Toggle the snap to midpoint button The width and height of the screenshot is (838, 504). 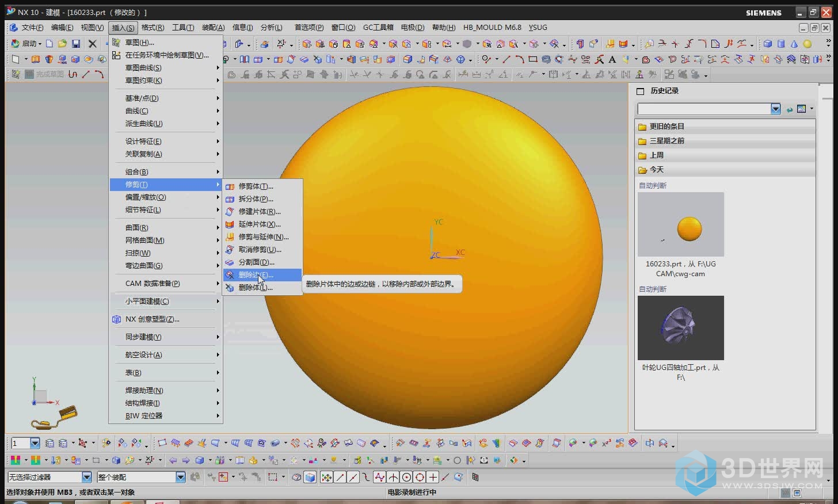[353, 477]
